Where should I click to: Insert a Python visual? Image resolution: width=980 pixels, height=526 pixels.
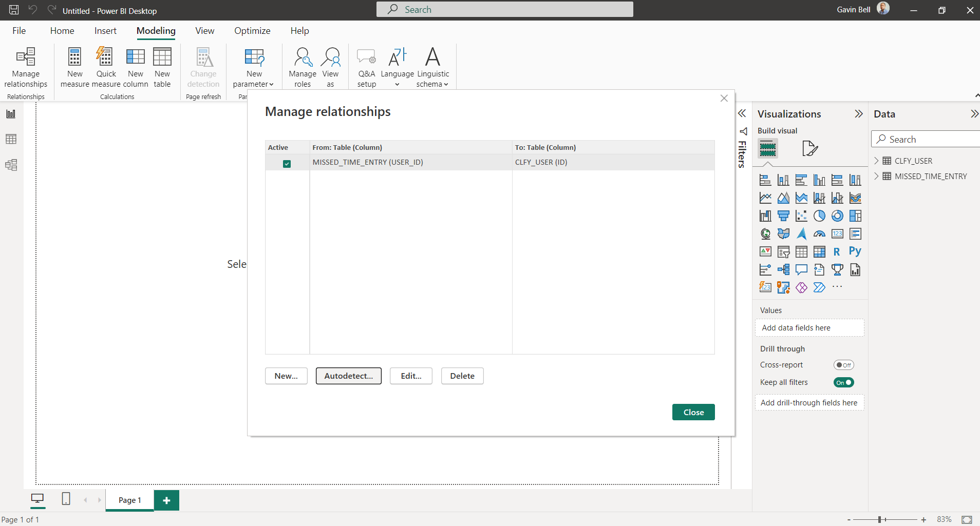[x=855, y=251]
